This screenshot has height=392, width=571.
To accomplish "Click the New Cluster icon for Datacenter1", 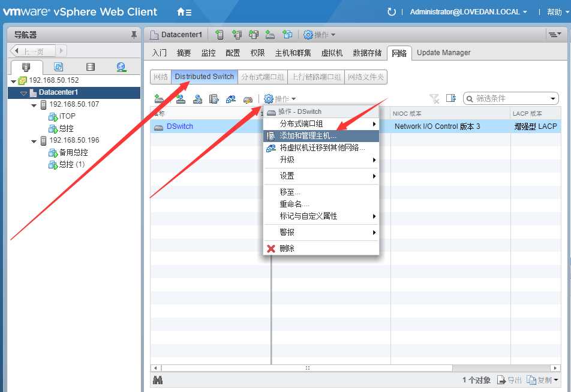I will (237, 35).
